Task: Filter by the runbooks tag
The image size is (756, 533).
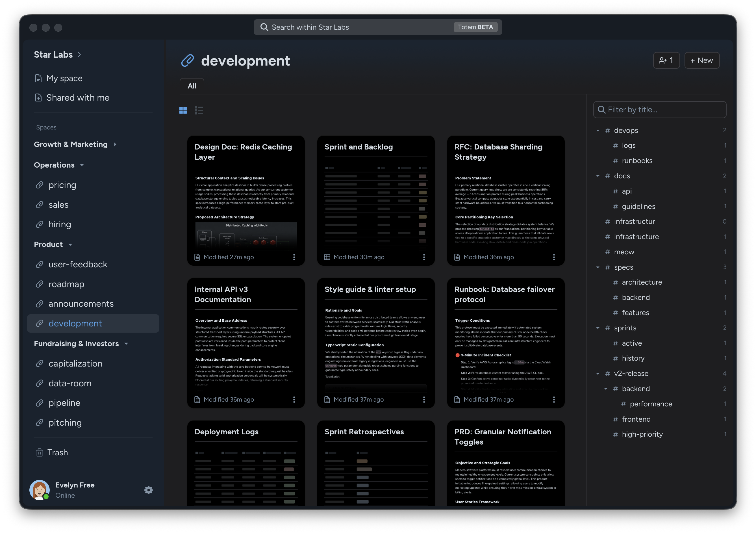Action: (637, 161)
